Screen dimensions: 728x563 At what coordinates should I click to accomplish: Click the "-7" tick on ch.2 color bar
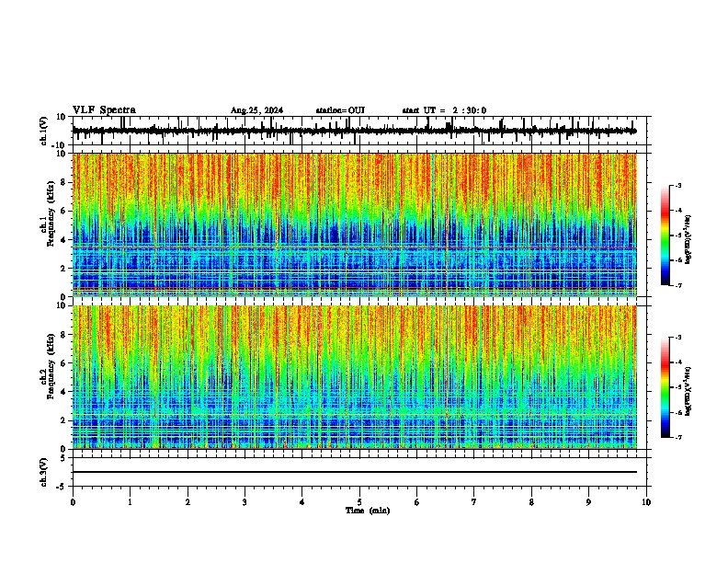pyautogui.click(x=677, y=437)
